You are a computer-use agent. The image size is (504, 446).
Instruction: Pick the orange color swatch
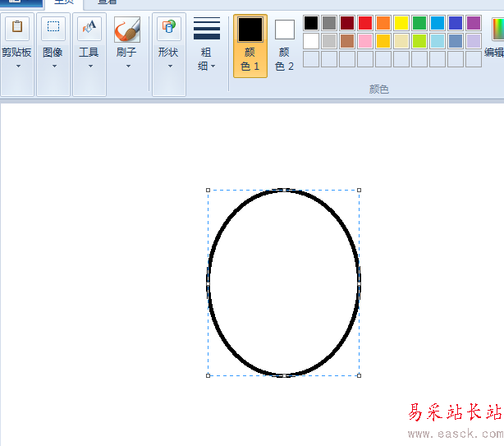click(383, 23)
